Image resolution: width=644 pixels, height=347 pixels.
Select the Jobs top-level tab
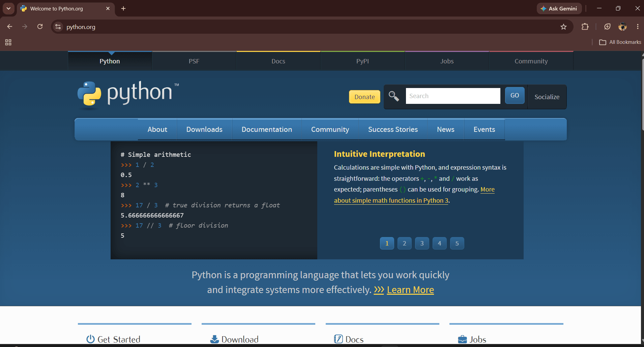pyautogui.click(x=447, y=61)
